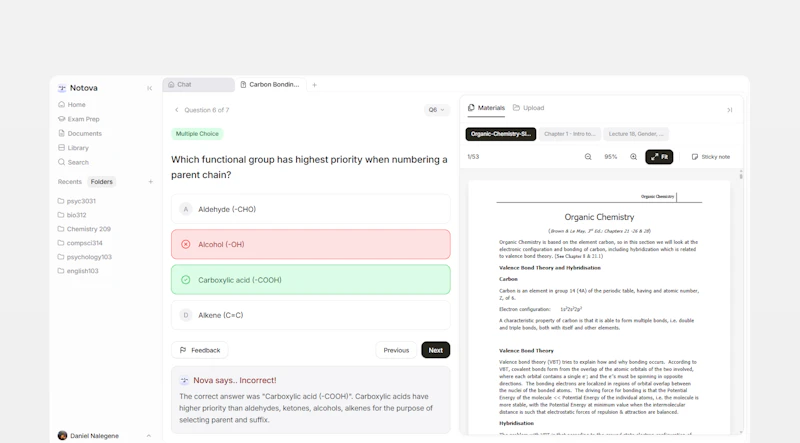Viewport: 800px width, 443px height.
Task: Open Home in the sidebar
Action: [71, 105]
